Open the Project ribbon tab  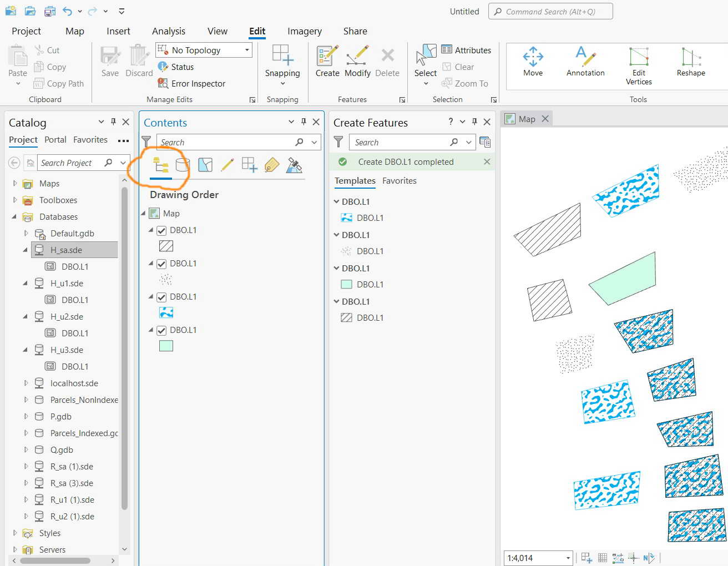pyautogui.click(x=26, y=31)
